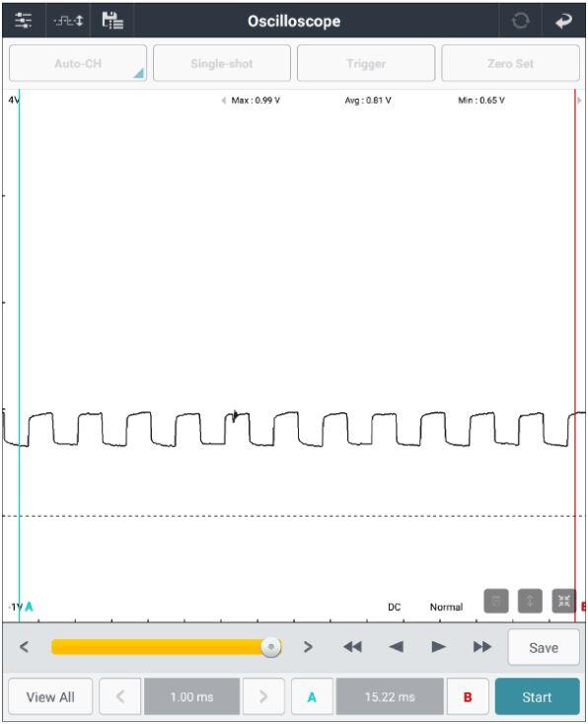The image size is (588, 724).
Task: Toggle cursor A button
Action: click(x=312, y=696)
